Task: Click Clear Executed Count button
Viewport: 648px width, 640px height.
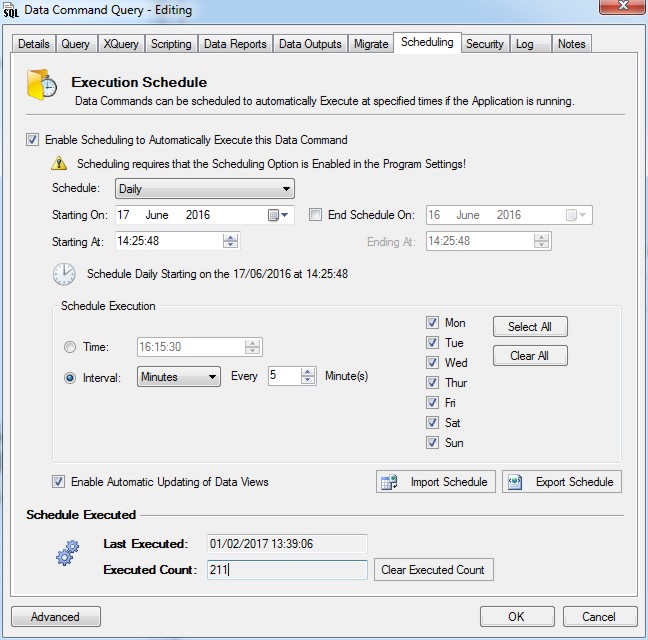Action: (434, 570)
